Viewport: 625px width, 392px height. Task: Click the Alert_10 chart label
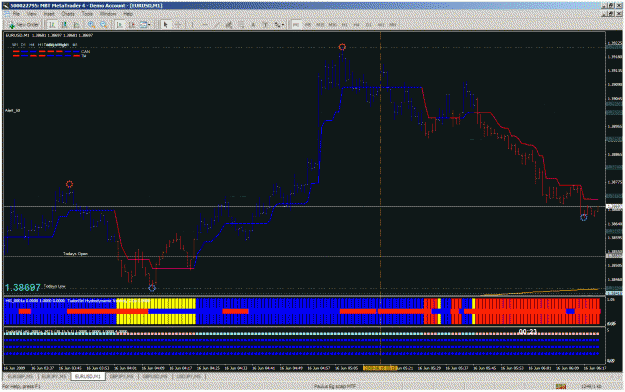pyautogui.click(x=13, y=110)
